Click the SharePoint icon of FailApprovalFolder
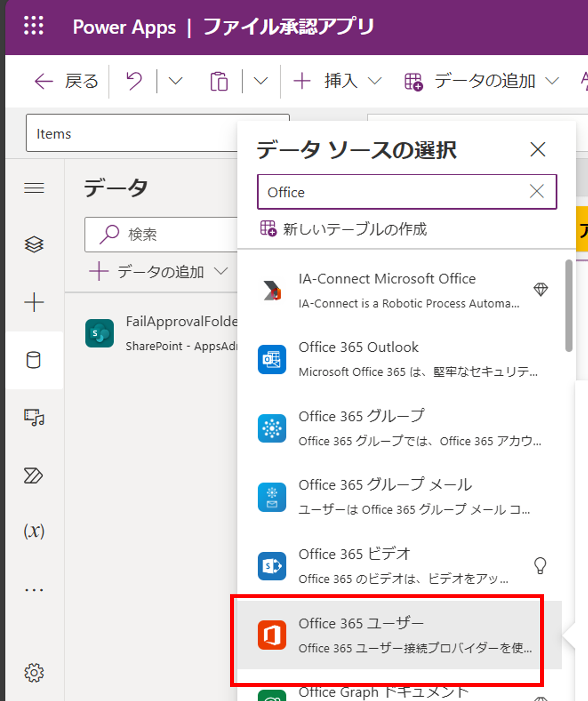This screenshot has height=701, width=588. coord(100,333)
